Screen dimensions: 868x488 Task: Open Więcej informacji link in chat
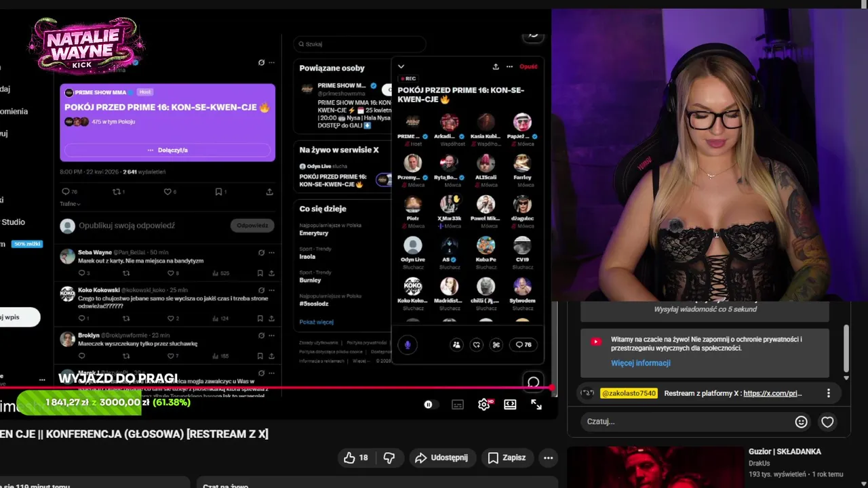[x=640, y=363]
